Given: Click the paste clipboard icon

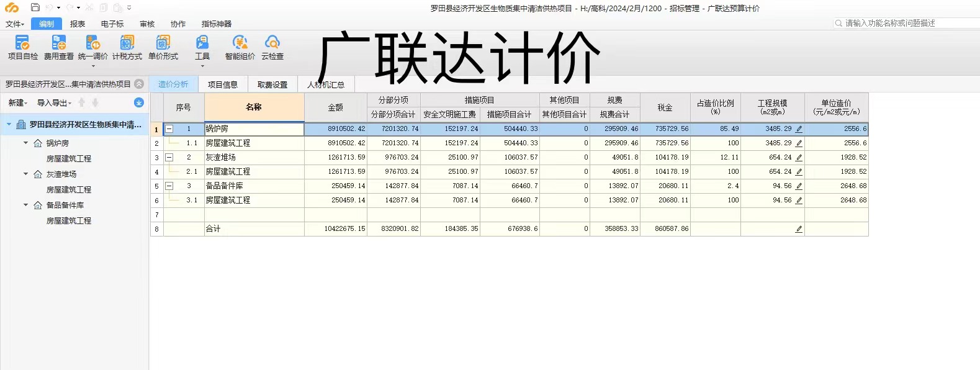Looking at the screenshot, I should point(117,7).
